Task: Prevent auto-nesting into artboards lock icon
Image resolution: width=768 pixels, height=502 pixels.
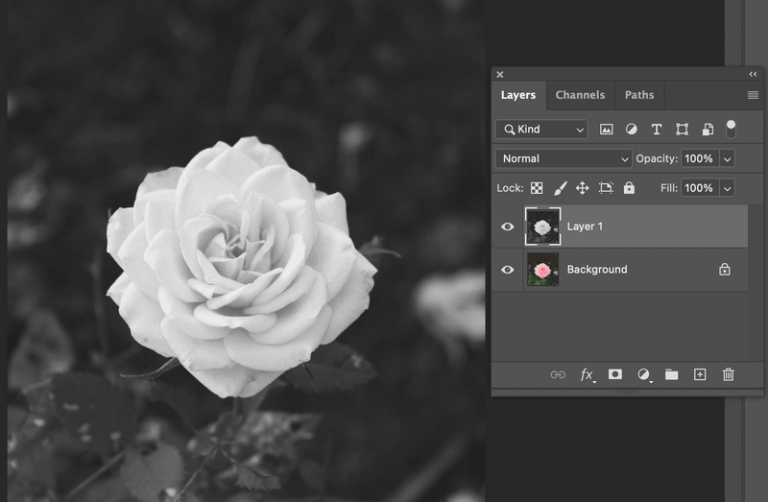Action: [x=606, y=188]
